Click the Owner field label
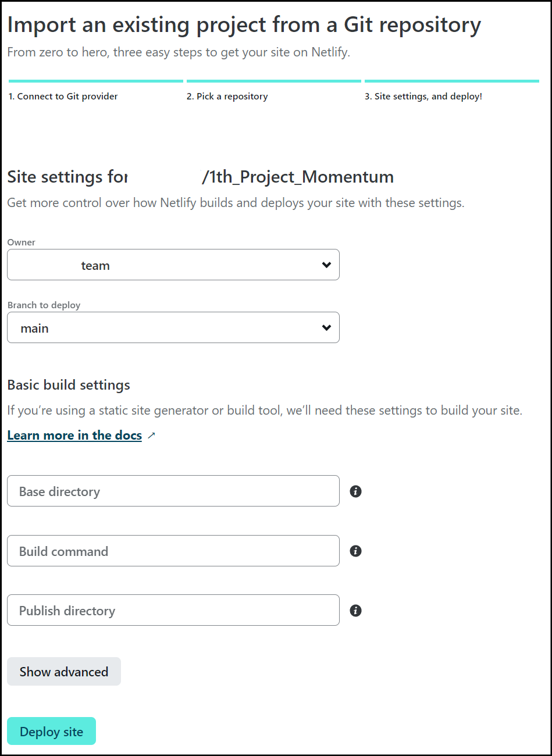 coord(22,243)
